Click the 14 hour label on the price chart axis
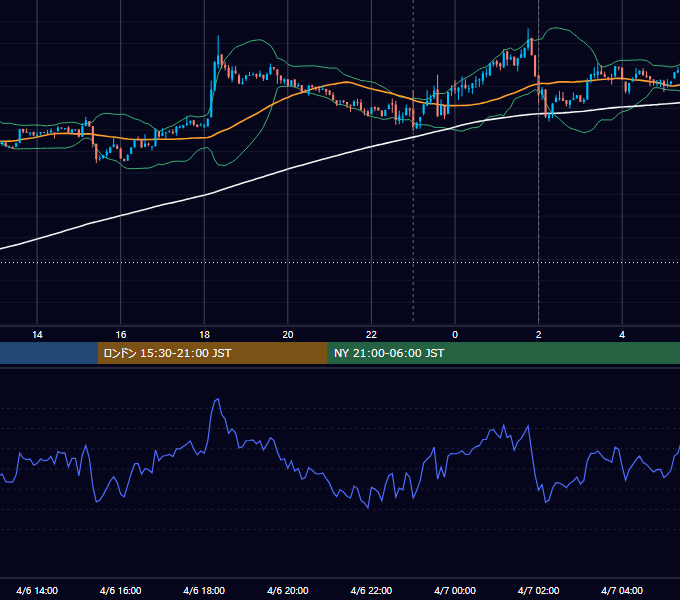Screen dimensions: 680x600 tap(37, 335)
